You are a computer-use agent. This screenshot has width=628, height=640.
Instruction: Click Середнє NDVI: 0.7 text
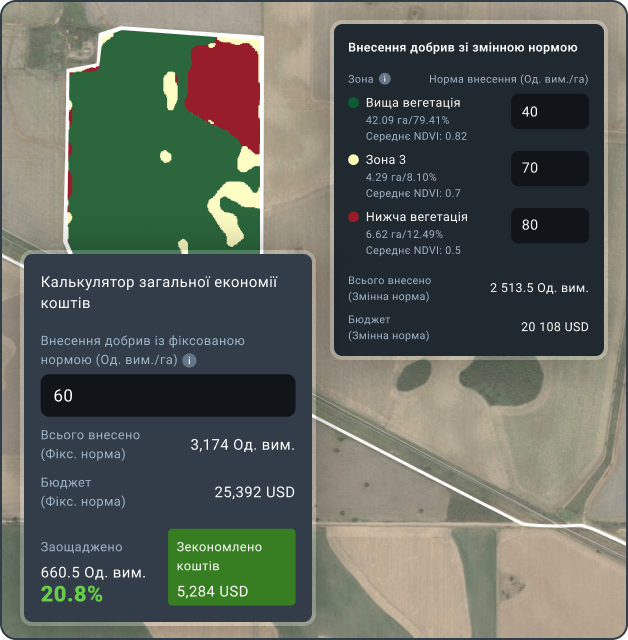[413, 193]
